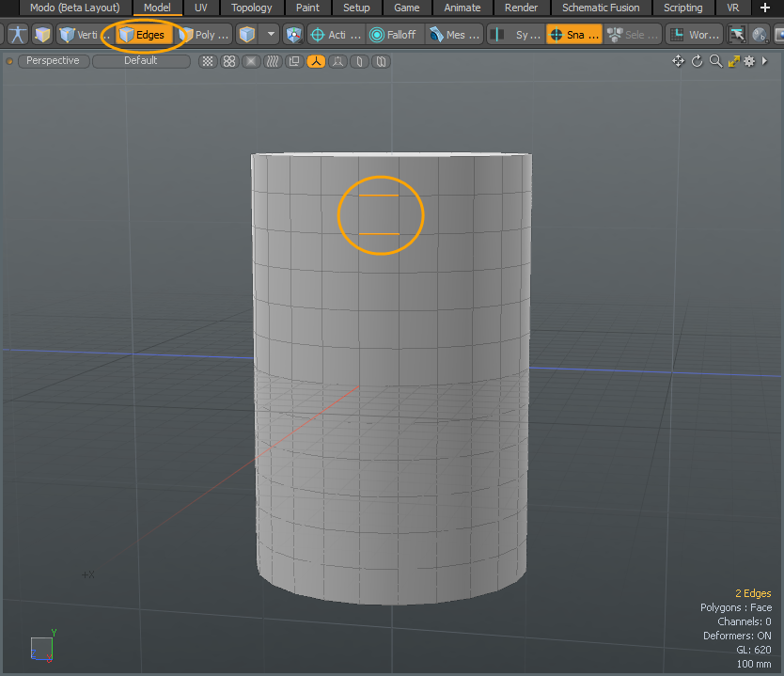784x676 pixels.
Task: Add a new layout tab with plus
Action: pos(764,8)
